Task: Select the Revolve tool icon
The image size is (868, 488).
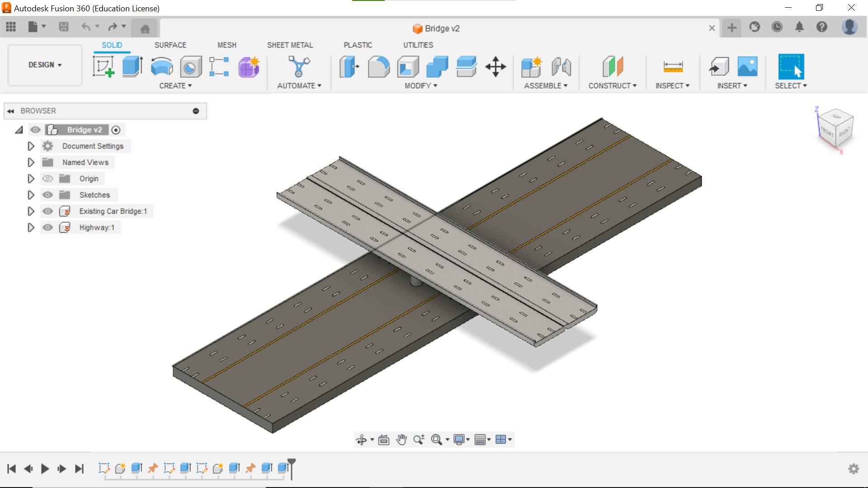Action: (161, 66)
